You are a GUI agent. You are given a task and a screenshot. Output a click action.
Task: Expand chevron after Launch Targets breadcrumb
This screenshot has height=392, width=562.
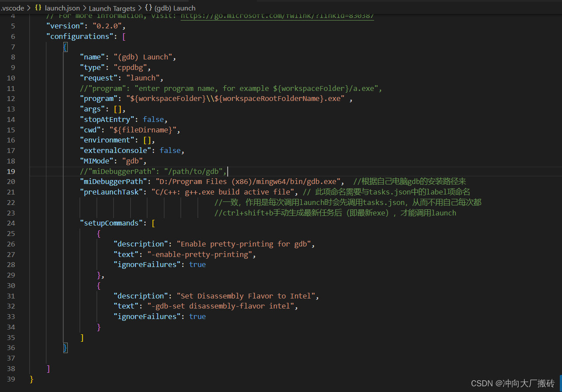click(140, 8)
